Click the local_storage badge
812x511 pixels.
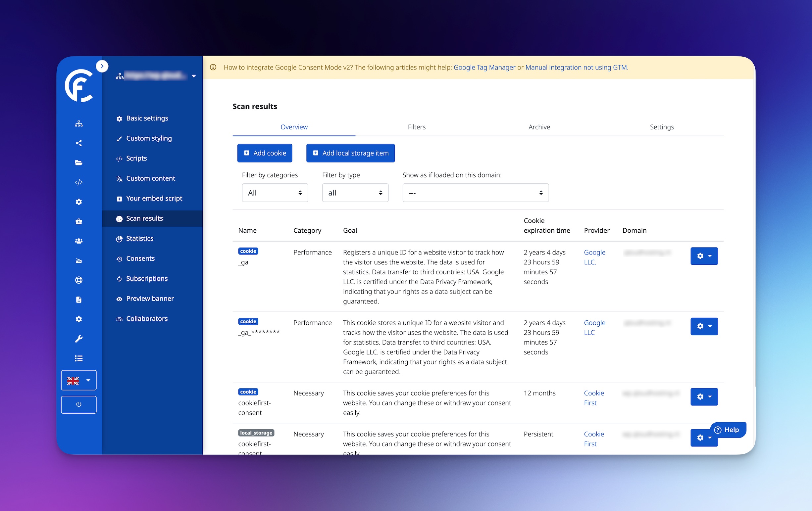(256, 433)
